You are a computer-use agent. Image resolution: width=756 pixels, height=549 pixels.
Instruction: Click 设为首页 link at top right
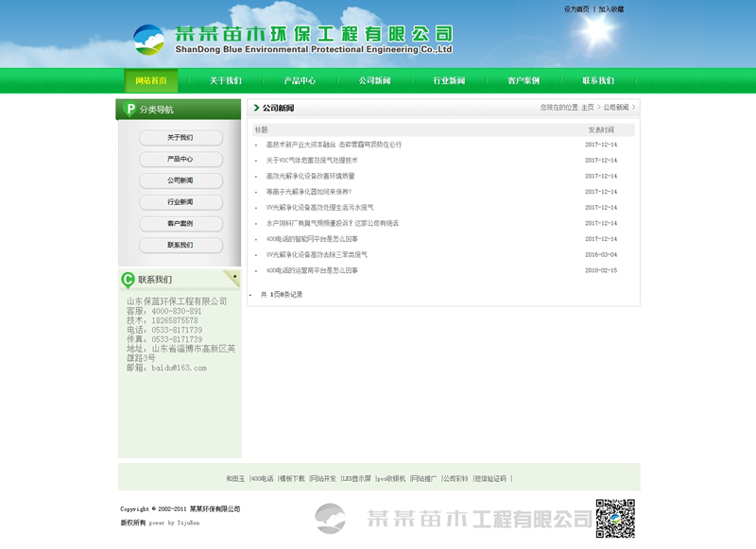(x=576, y=9)
